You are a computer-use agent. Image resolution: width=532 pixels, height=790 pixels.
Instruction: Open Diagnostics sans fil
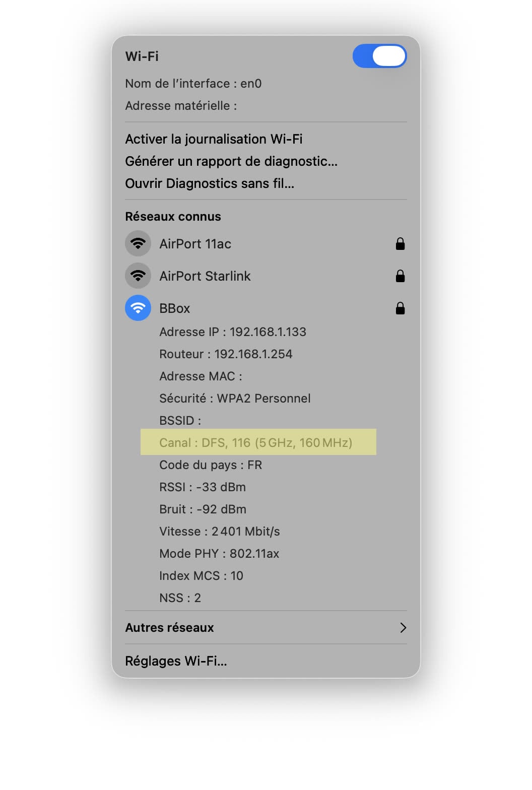(x=210, y=183)
